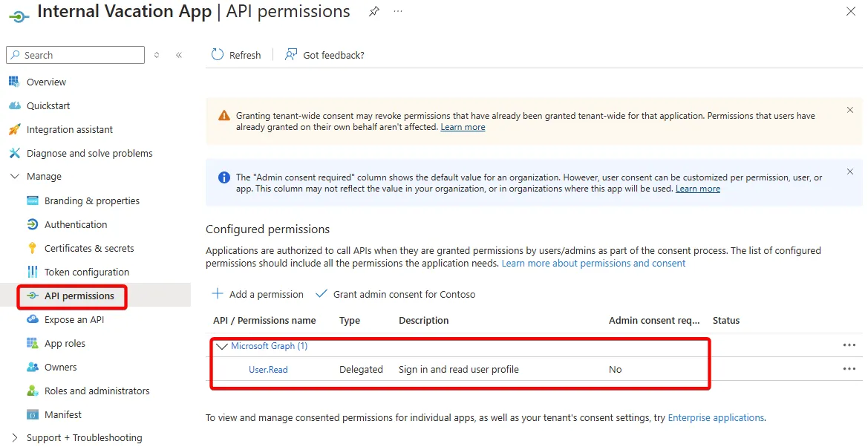
Task: Click the Admin consent req... column header
Action: coord(654,320)
